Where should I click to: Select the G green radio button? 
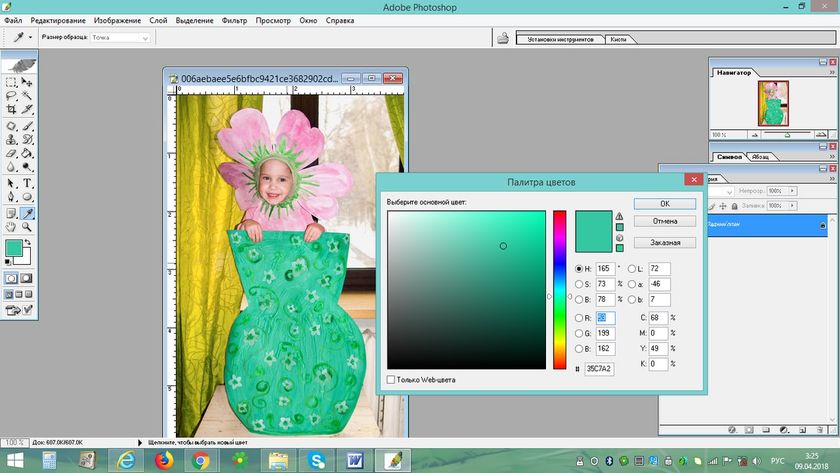tap(579, 333)
